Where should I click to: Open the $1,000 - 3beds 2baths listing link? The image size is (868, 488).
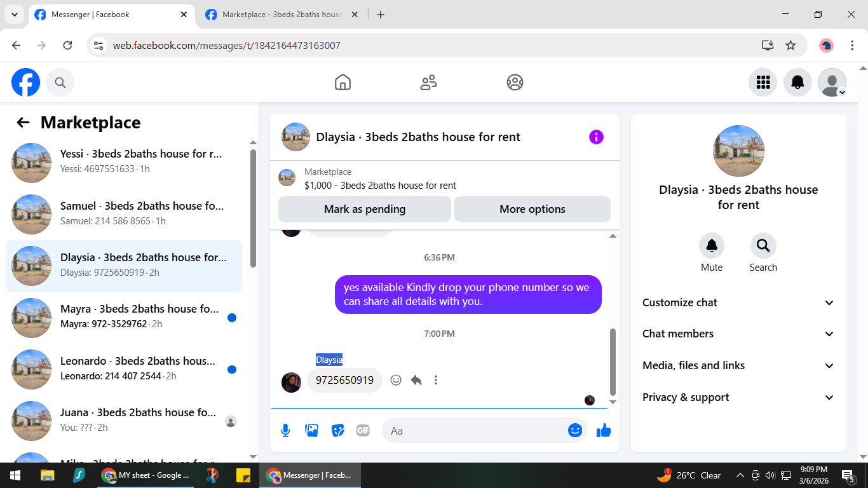click(380, 186)
